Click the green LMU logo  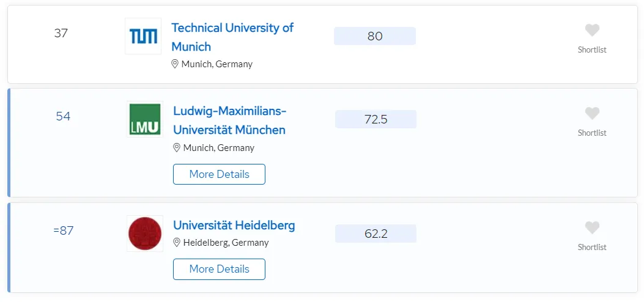pos(144,119)
